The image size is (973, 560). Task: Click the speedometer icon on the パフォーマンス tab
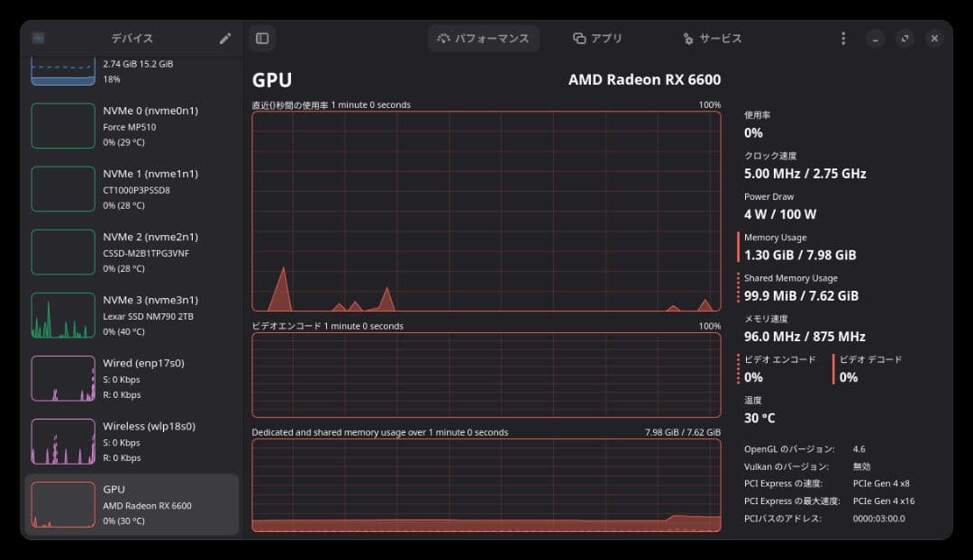click(442, 38)
